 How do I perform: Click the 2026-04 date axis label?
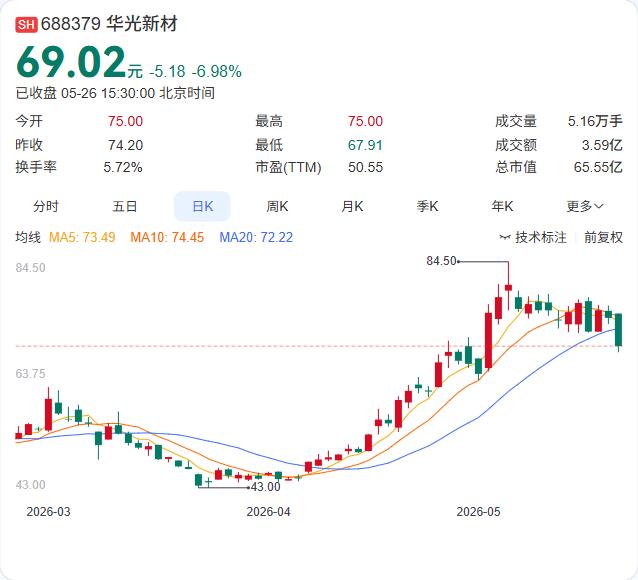coord(269,512)
